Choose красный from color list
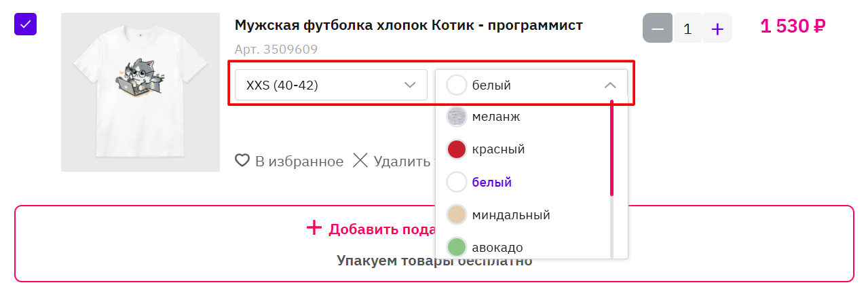This screenshot has width=868, height=302. (x=498, y=149)
